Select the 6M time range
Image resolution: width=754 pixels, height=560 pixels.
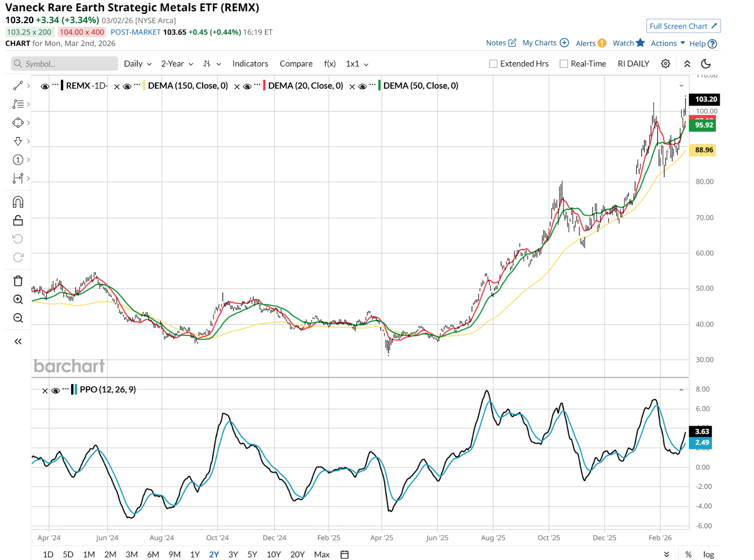153,554
